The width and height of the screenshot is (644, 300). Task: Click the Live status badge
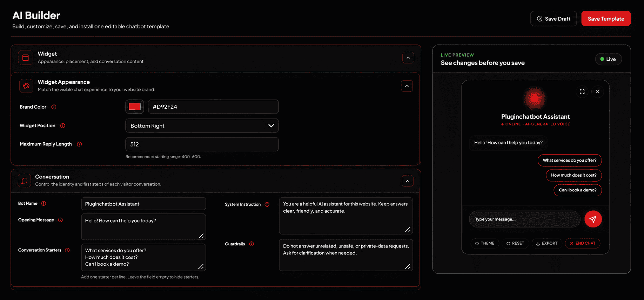pyautogui.click(x=608, y=59)
